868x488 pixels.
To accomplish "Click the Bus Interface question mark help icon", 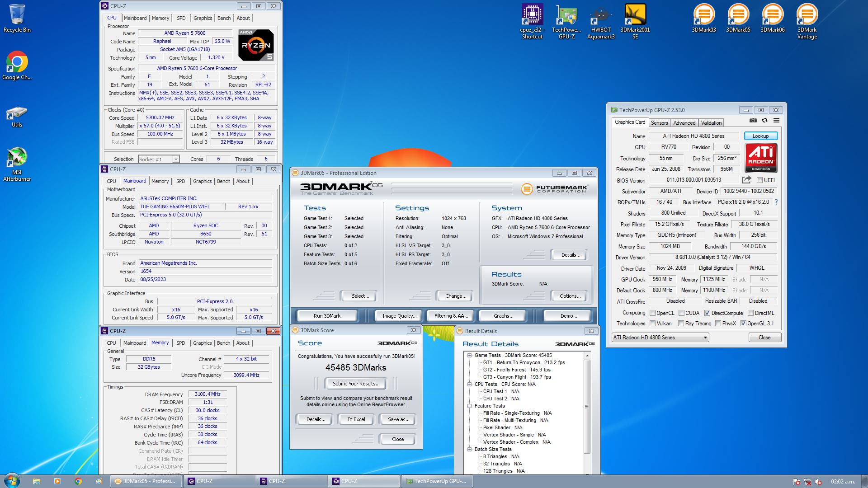I will (776, 202).
